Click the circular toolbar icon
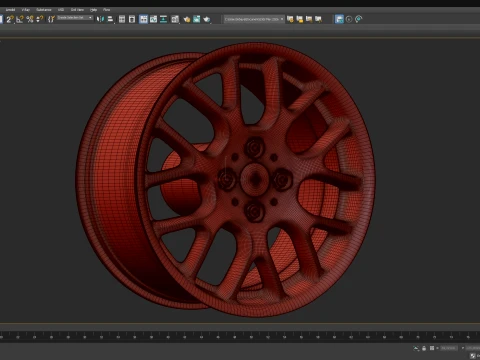The image size is (480, 360). tap(349, 19)
